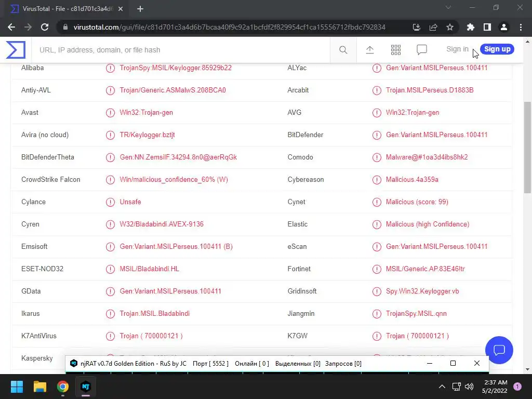Select the Unsafe Cylance result
This screenshot has width=532, height=399.
pyautogui.click(x=130, y=202)
